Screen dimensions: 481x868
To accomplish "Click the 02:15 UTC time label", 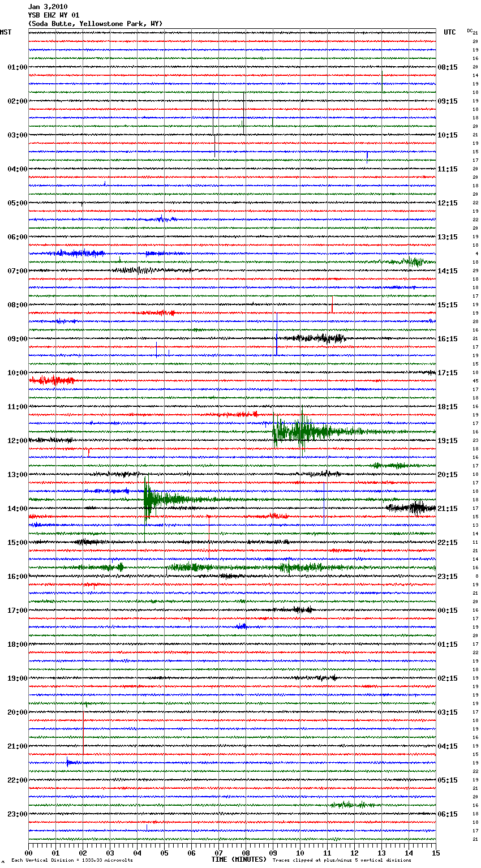I will tap(448, 678).
